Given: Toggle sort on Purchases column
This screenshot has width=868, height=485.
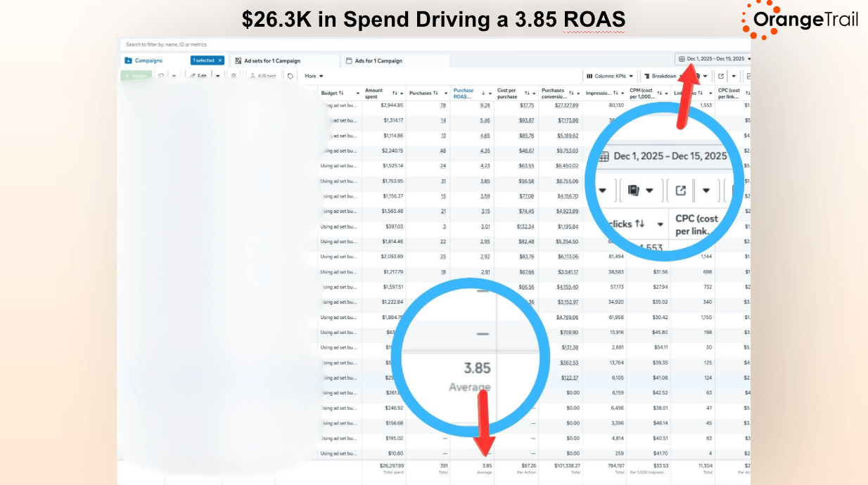Looking at the screenshot, I should (x=436, y=93).
